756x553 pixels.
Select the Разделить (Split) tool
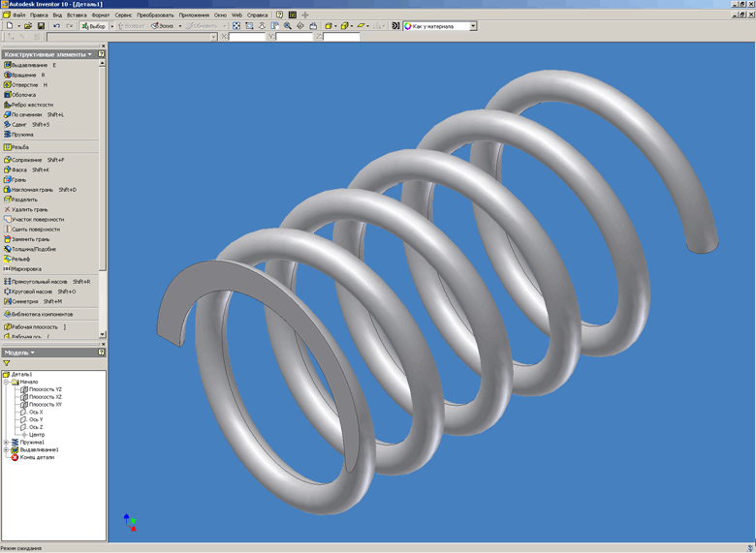point(20,200)
